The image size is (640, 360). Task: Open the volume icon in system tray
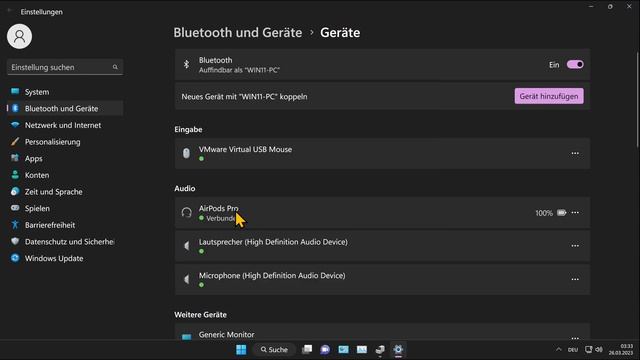599,350
